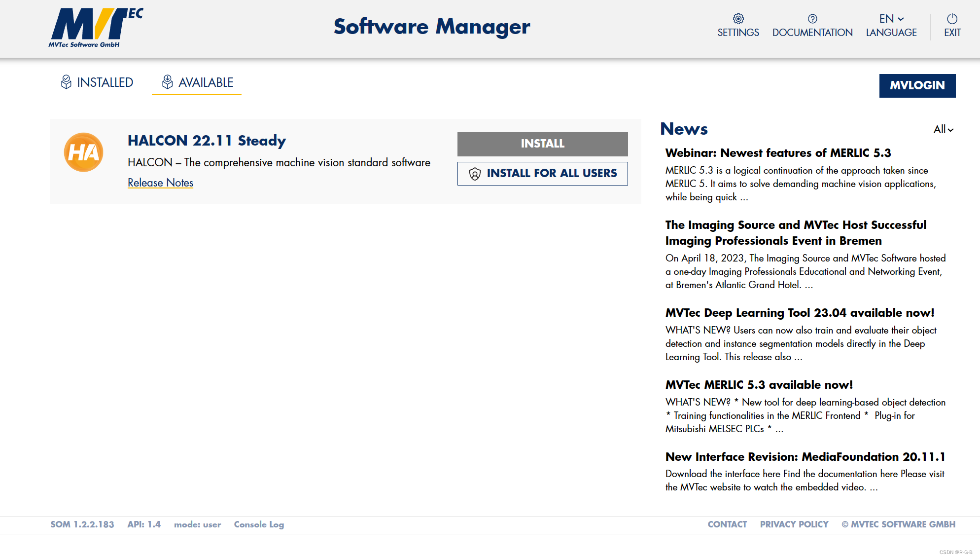Screen dimensions: 980x559
Task: Open news about Imaging Professionals Event in Bremen
Action: coord(796,233)
